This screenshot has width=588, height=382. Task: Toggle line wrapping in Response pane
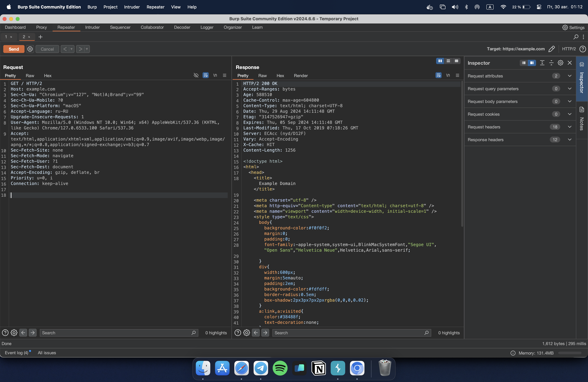click(438, 75)
